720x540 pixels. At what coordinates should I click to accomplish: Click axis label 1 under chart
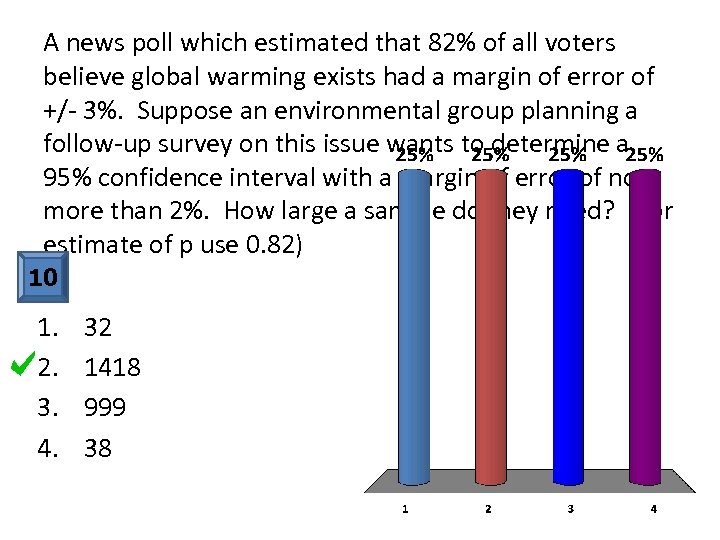404,509
